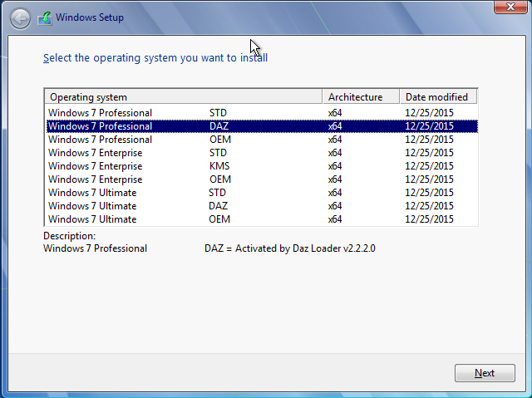Screen dimensions: 532x398
Task: Select the Windows 7 Enterprise OEM row
Action: pos(262,179)
